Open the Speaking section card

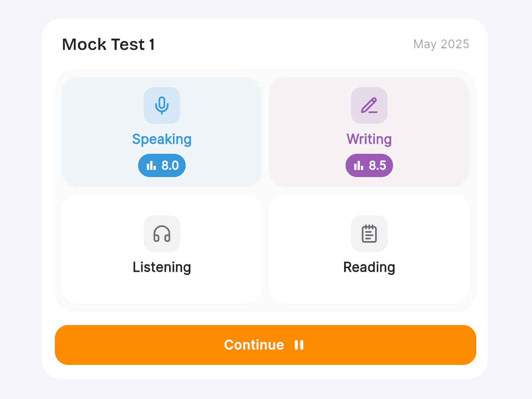coord(162,132)
